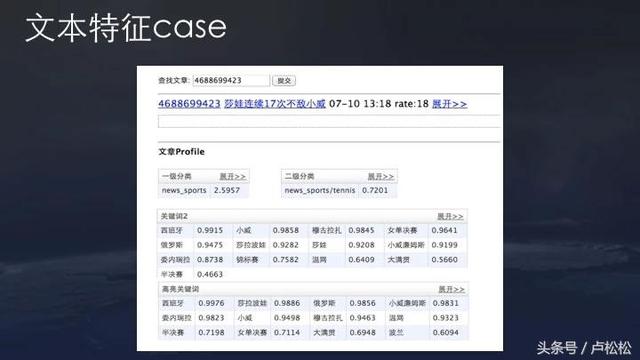Click the 文章Profile heading
The image size is (640, 360).
click(182, 152)
